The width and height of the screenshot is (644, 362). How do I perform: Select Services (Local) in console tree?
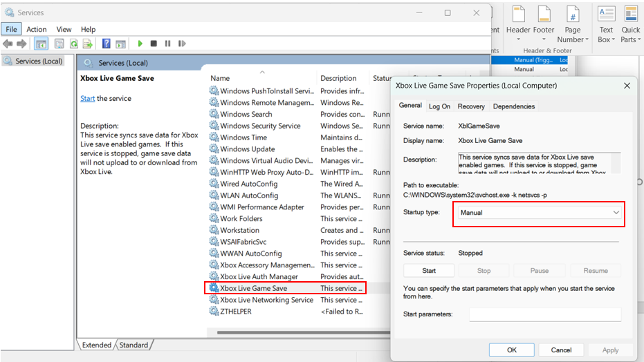pos(33,61)
